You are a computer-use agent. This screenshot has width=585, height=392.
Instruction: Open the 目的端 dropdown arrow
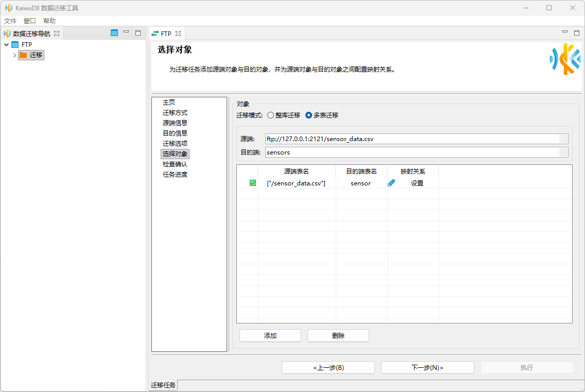563,152
